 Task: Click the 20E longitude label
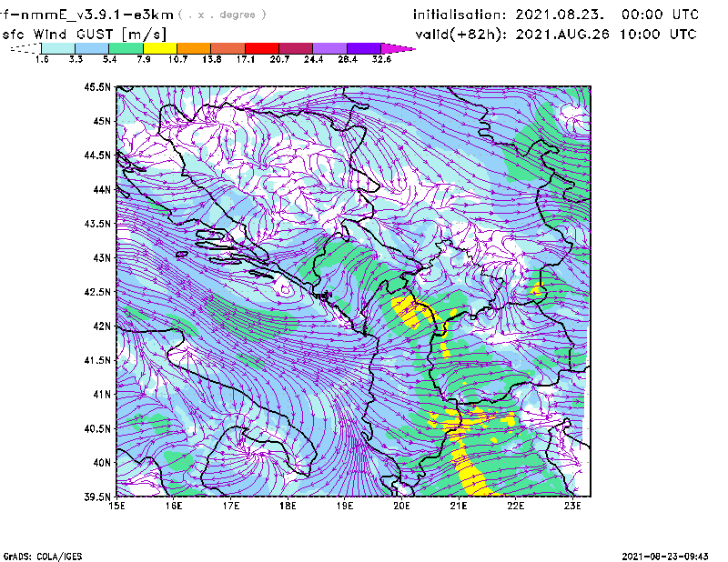401,506
